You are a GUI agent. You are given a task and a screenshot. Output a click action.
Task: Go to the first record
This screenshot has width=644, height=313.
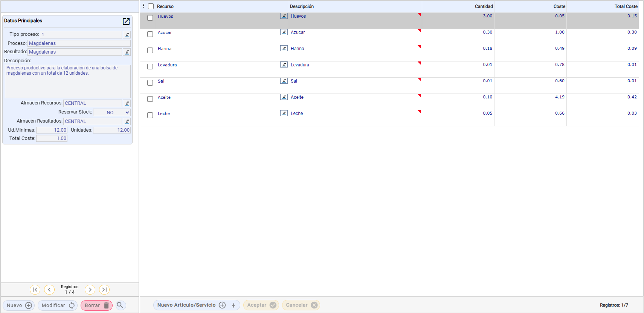coord(35,290)
